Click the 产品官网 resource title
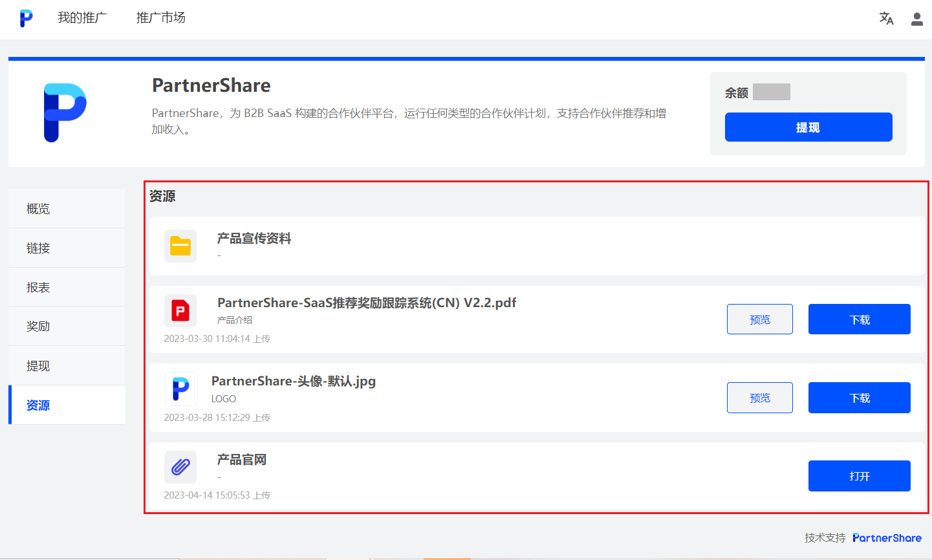 [x=242, y=460]
